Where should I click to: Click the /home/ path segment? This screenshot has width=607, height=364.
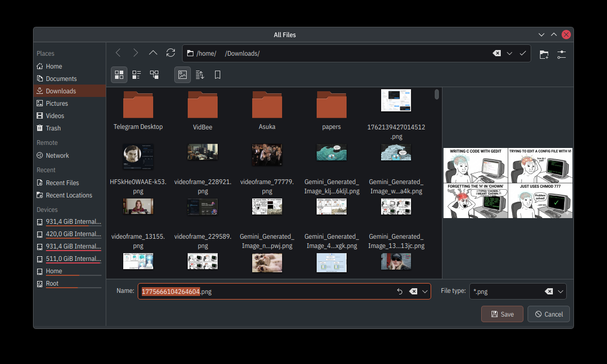[206, 54]
